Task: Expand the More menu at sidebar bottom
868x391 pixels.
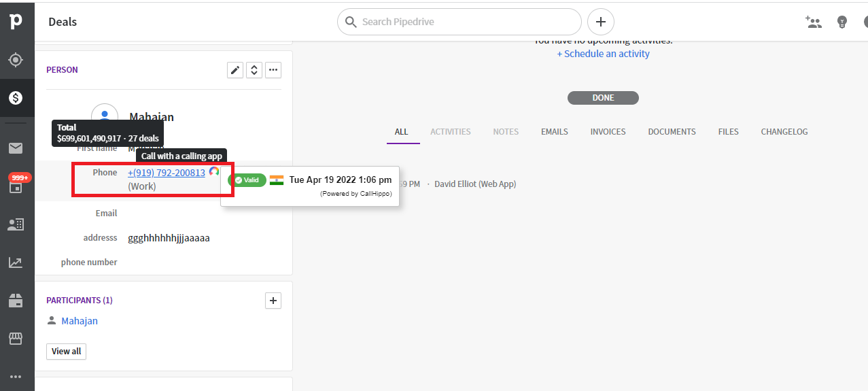Action: 16,376
